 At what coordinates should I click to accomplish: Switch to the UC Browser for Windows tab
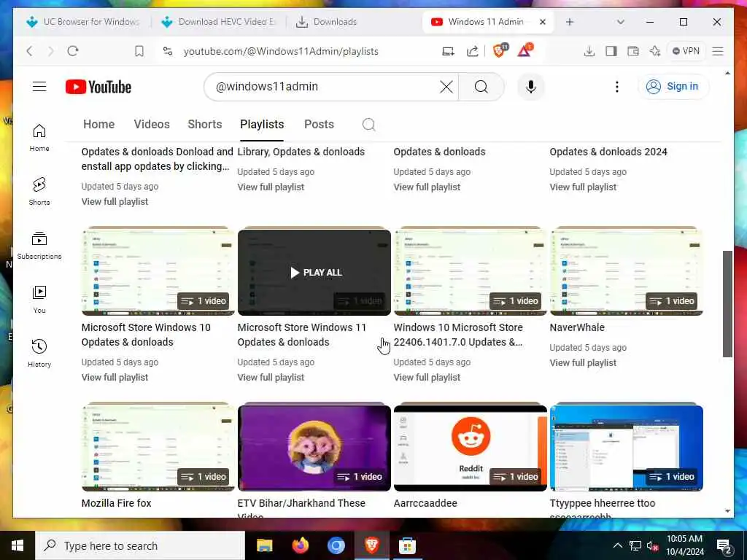pyautogui.click(x=83, y=22)
